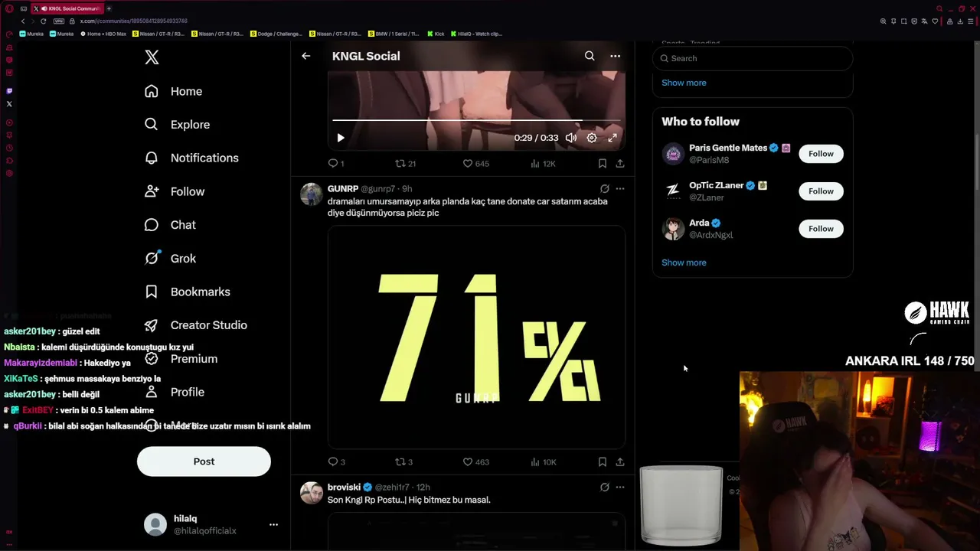Reload the page in the browser
Image resolution: width=980 pixels, height=551 pixels.
[43, 21]
